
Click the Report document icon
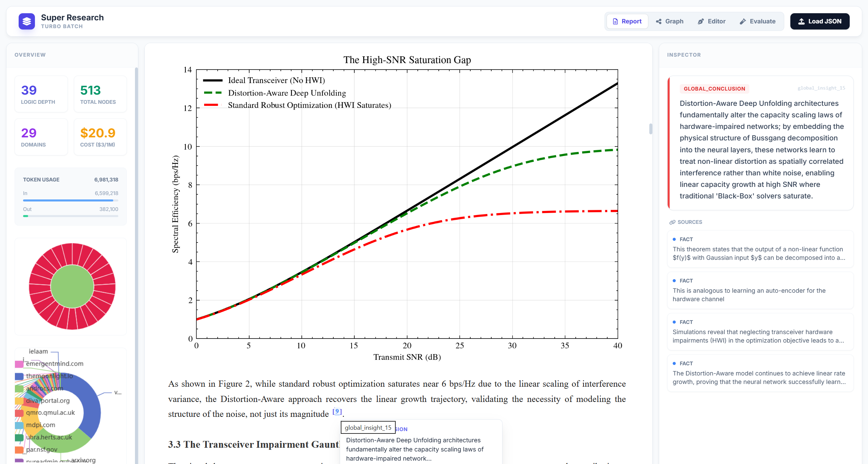point(615,21)
